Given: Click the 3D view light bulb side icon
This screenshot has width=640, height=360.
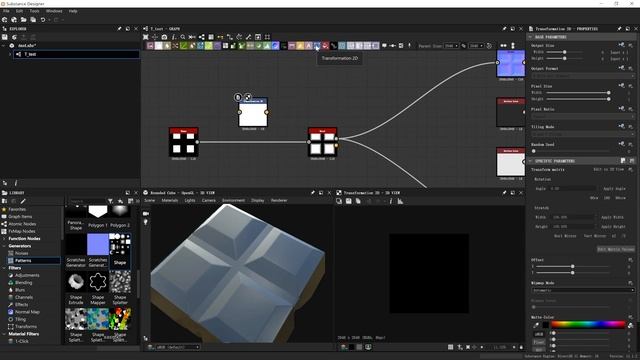Looking at the screenshot, I should coord(146,222).
